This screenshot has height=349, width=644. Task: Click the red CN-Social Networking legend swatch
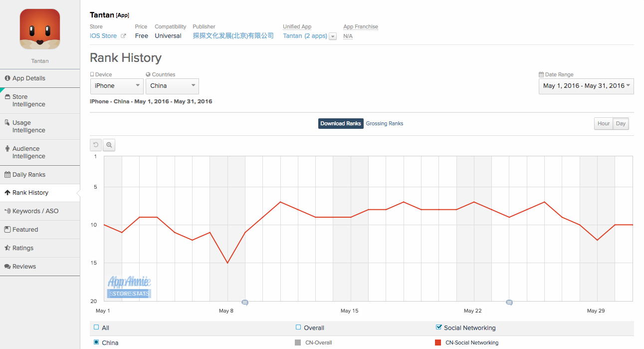click(x=438, y=343)
